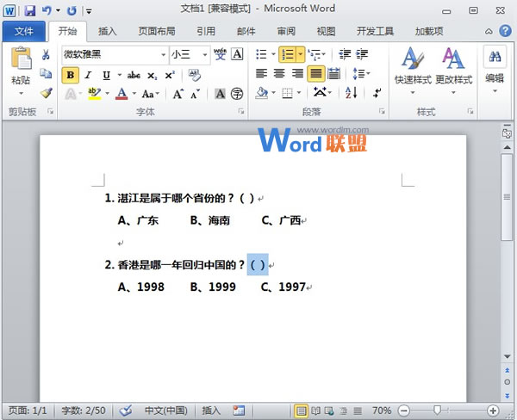The width and height of the screenshot is (517, 420).
Task: Open line spacing dropdown
Action: [x=361, y=73]
